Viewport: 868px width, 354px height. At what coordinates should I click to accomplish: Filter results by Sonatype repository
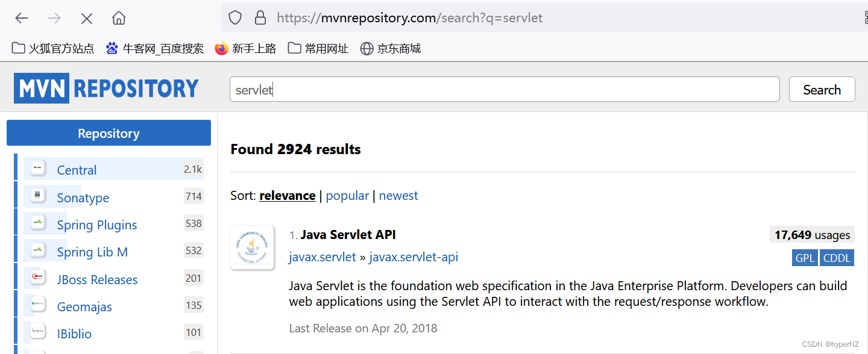click(83, 197)
